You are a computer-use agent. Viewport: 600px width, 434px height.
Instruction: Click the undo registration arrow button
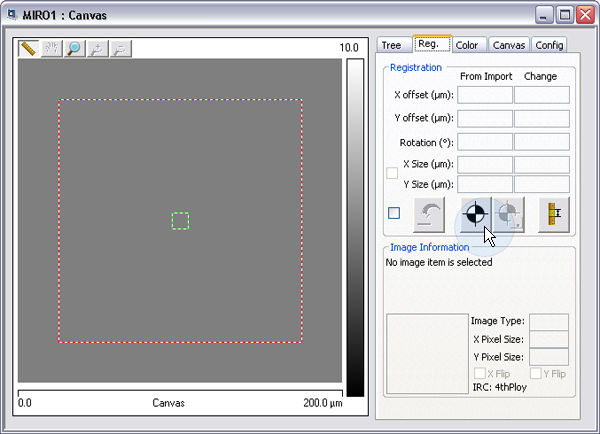click(x=429, y=215)
